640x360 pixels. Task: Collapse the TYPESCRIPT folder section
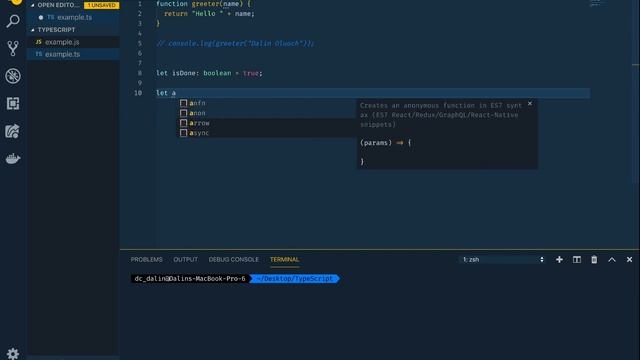coord(33,30)
